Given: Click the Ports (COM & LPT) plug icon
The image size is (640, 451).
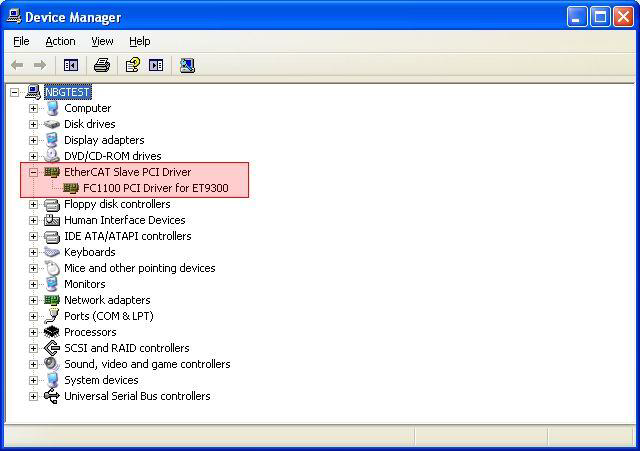Looking at the screenshot, I should (52, 316).
